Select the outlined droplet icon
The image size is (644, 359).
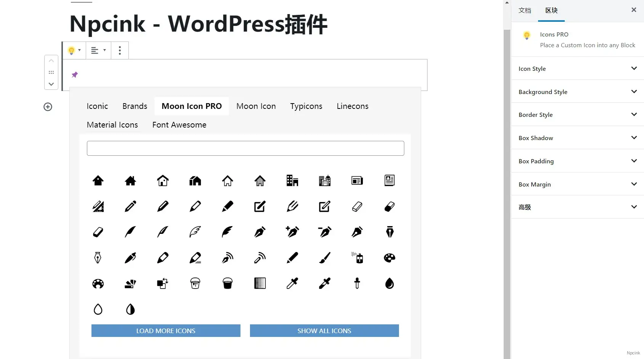[98, 309]
